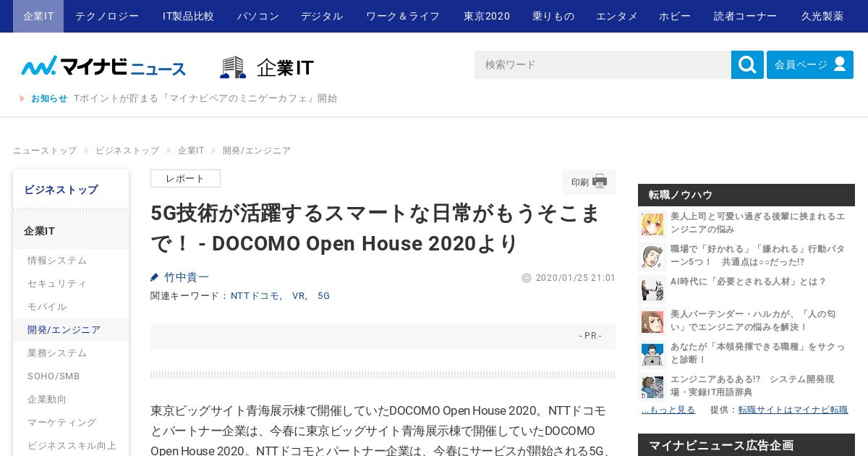
Task: Open the Tポイント お知らせ announcement link
Action: [x=205, y=98]
